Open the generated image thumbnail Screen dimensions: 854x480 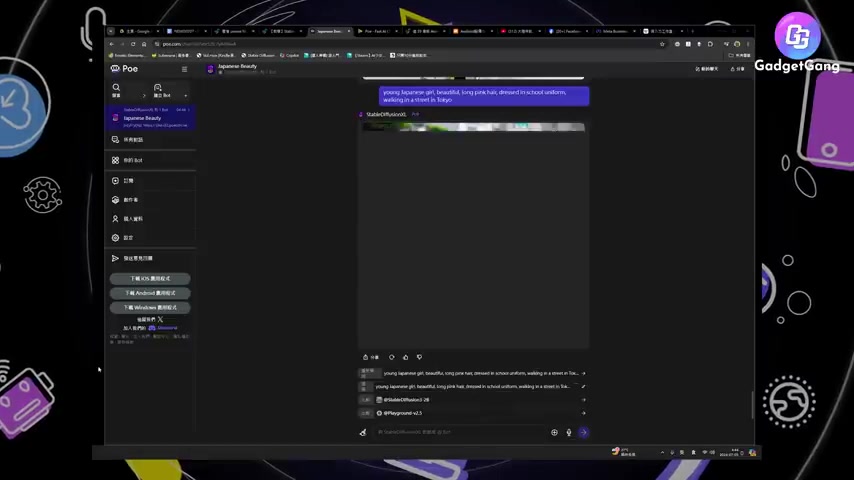[473, 127]
